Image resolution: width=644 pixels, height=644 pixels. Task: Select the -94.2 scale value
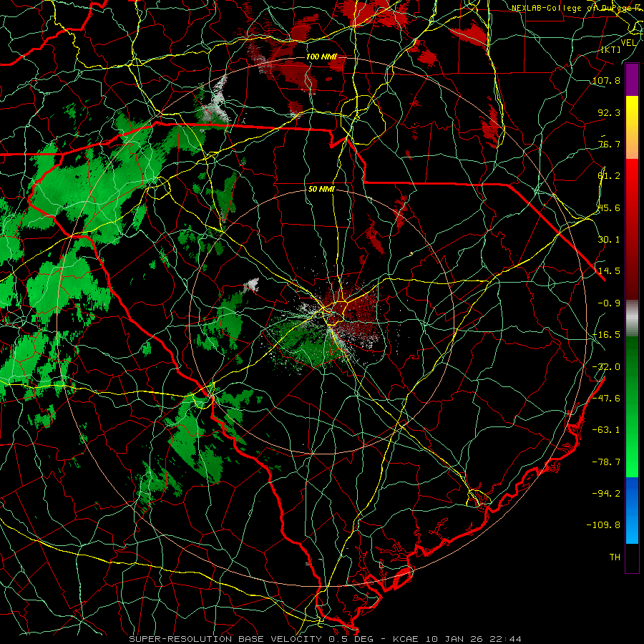coord(606,493)
